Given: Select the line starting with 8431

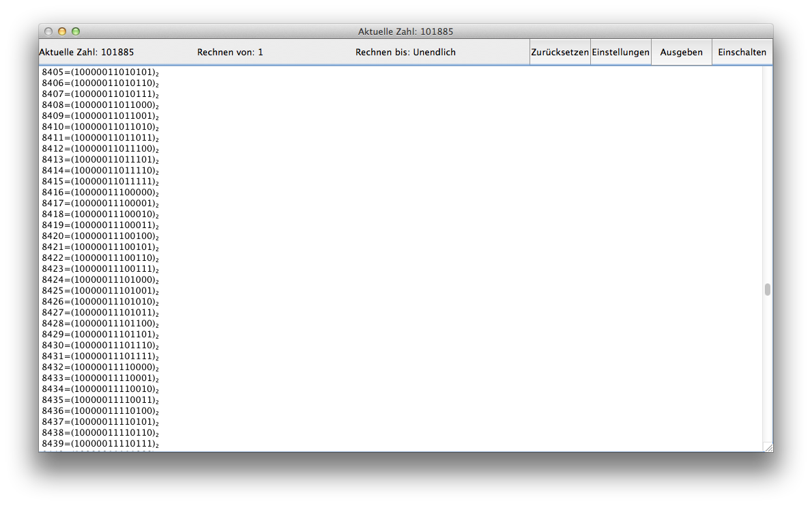Looking at the screenshot, I should (x=100, y=356).
